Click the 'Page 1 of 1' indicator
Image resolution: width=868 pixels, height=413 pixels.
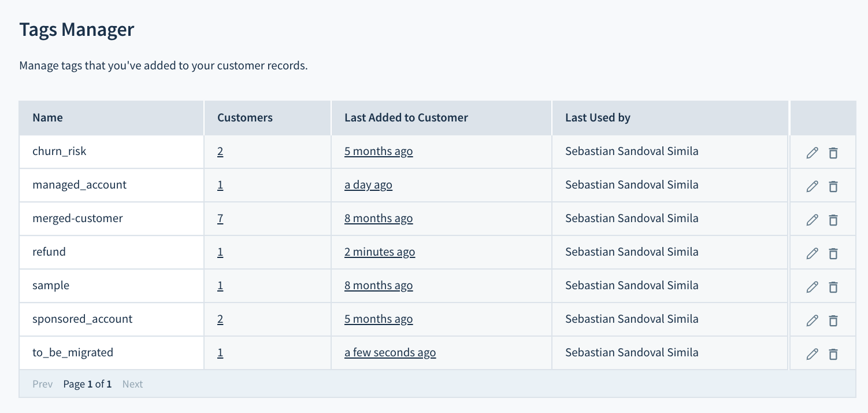tap(87, 384)
